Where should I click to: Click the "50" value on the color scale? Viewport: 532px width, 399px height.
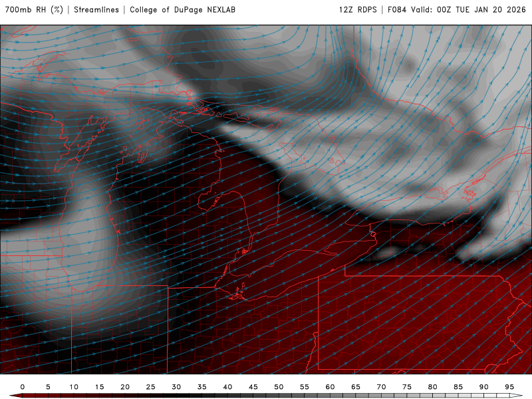[279, 387]
